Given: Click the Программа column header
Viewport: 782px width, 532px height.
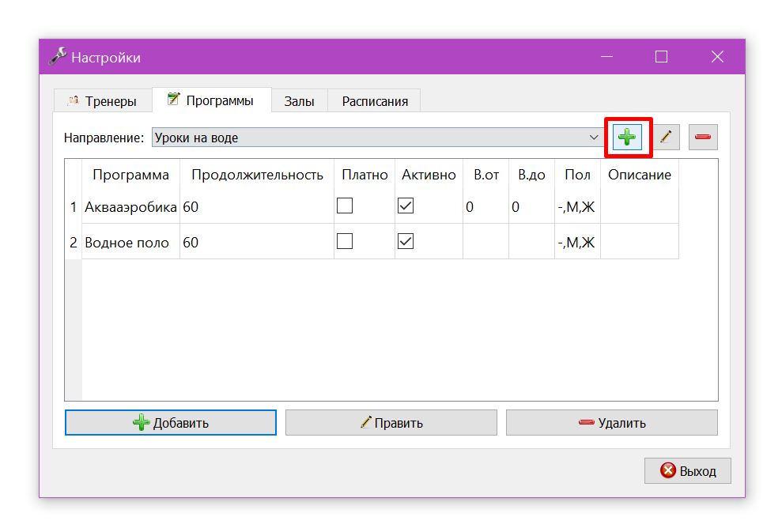Looking at the screenshot, I should tap(130, 175).
